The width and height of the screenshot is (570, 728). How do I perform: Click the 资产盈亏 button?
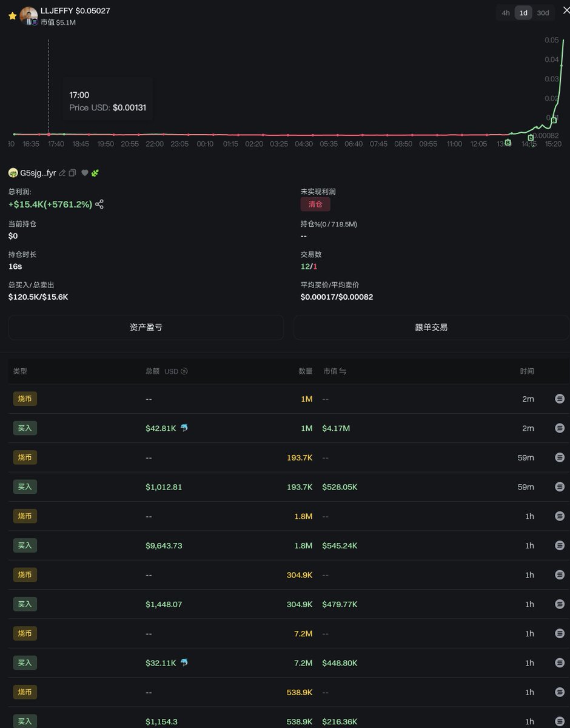[x=146, y=327]
